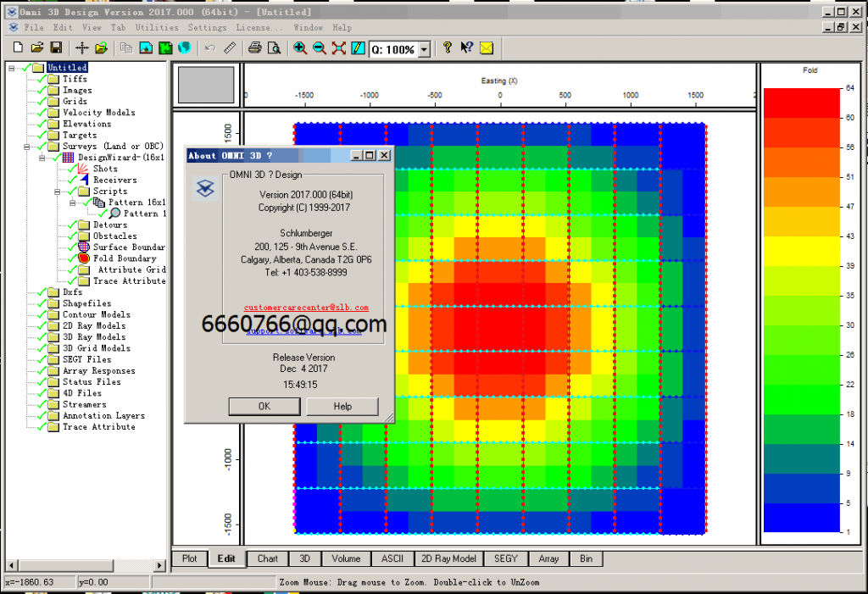The height and width of the screenshot is (594, 868).
Task: Click the Copy pages toolbar icon
Action: pos(126,47)
